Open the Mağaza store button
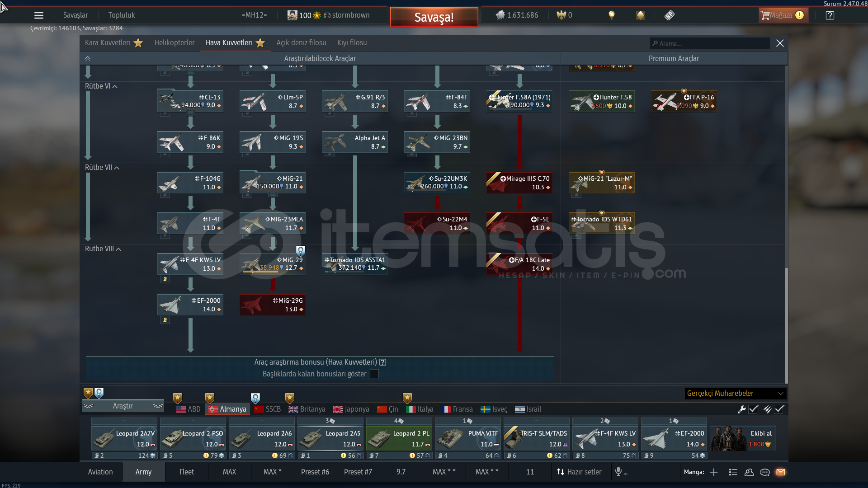The width and height of the screenshot is (868, 488). point(783,15)
